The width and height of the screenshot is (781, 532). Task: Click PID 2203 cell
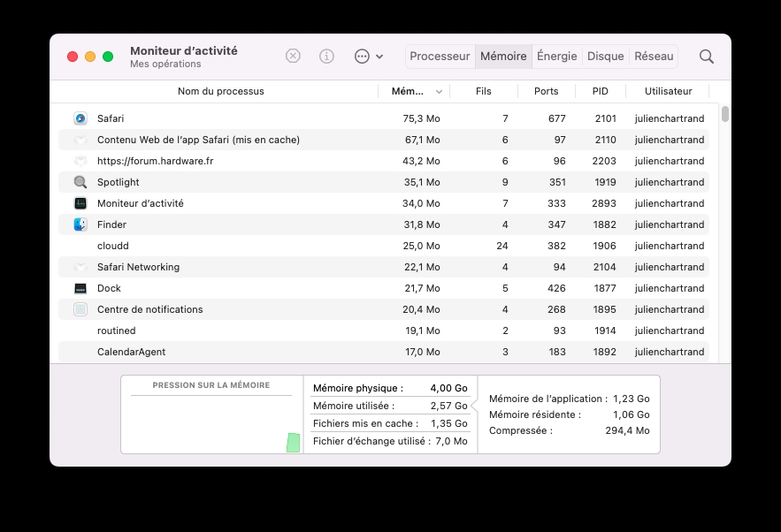coord(604,161)
